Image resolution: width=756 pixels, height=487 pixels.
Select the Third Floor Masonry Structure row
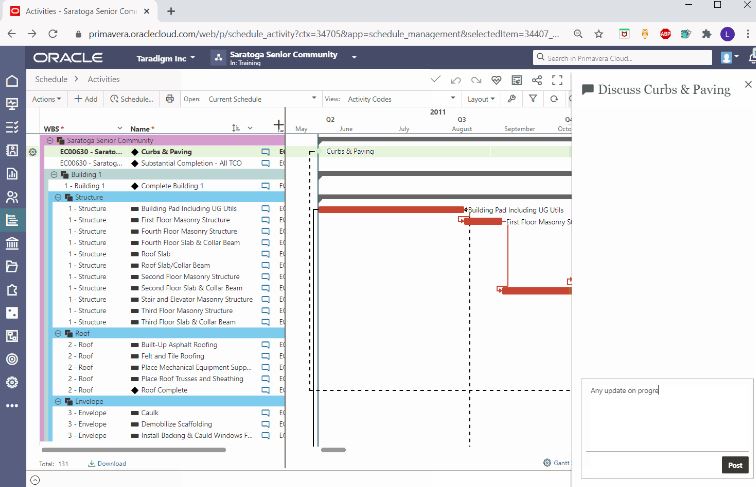pos(169,311)
